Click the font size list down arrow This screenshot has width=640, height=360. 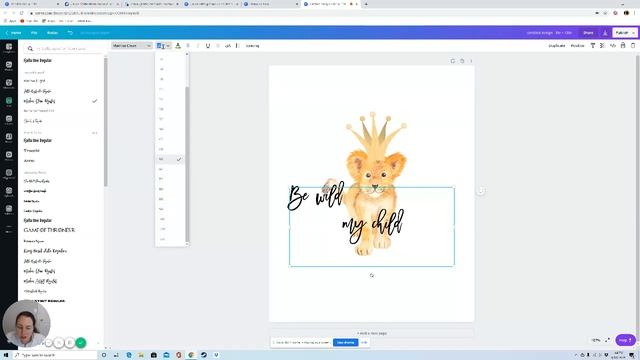click(x=187, y=244)
